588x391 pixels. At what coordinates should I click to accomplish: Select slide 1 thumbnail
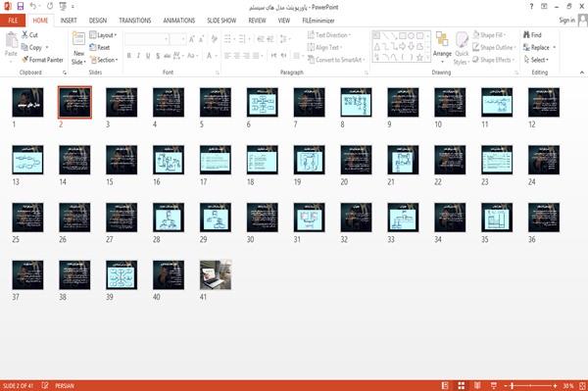pyautogui.click(x=27, y=102)
